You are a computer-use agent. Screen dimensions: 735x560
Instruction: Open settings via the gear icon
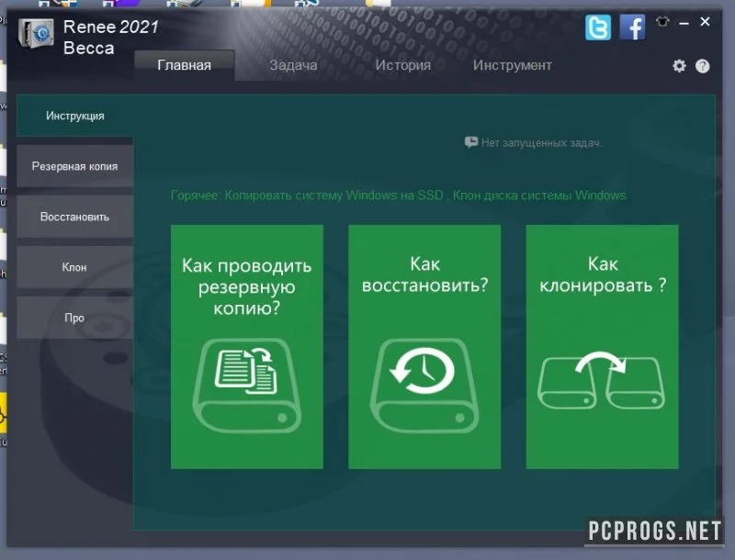[x=679, y=66]
